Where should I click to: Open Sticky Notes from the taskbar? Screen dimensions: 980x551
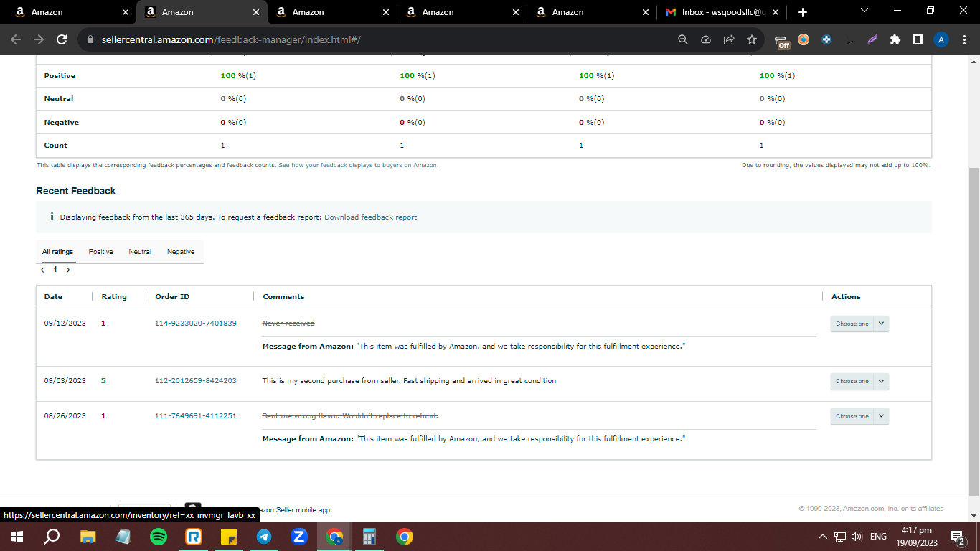pyautogui.click(x=229, y=537)
